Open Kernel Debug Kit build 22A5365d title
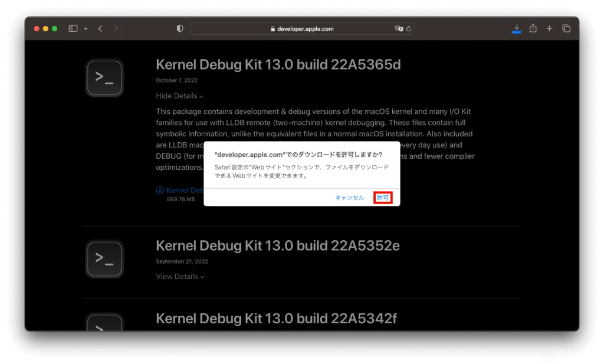This screenshot has width=604, height=364. [x=278, y=64]
